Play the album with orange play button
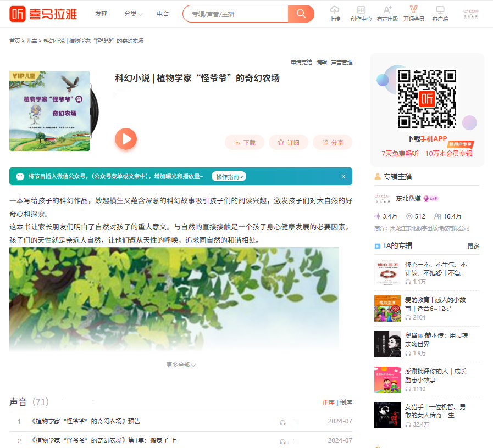Image resolution: width=493 pixels, height=448 pixels. (126, 139)
